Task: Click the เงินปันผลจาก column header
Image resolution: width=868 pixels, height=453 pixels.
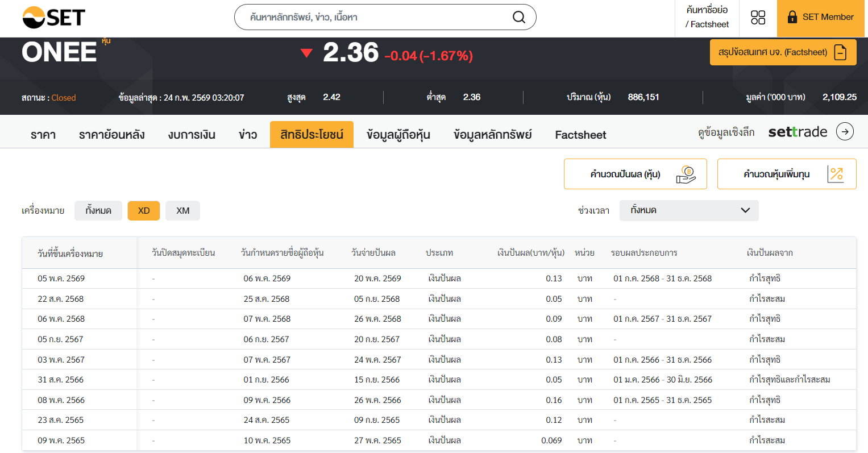Action: [x=770, y=253]
